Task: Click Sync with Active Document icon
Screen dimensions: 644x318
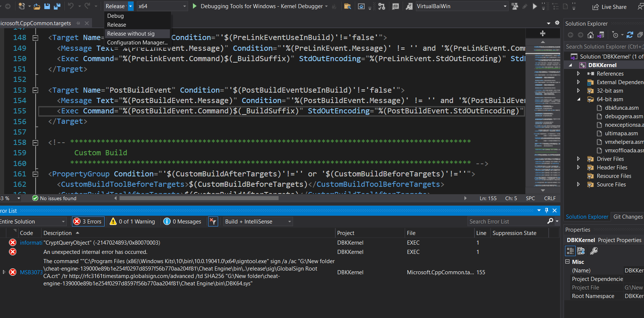Action: 630,35
